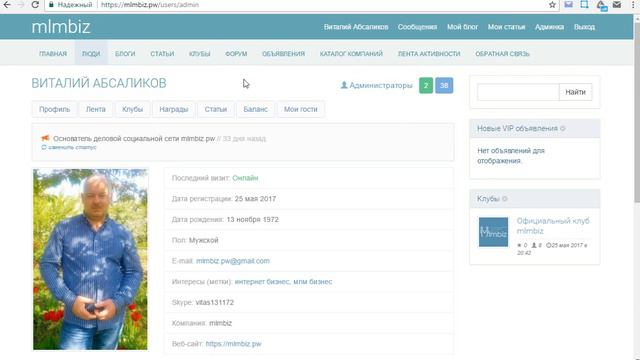
Task: Open Официальный клуб mlmbiz link
Action: click(x=553, y=226)
